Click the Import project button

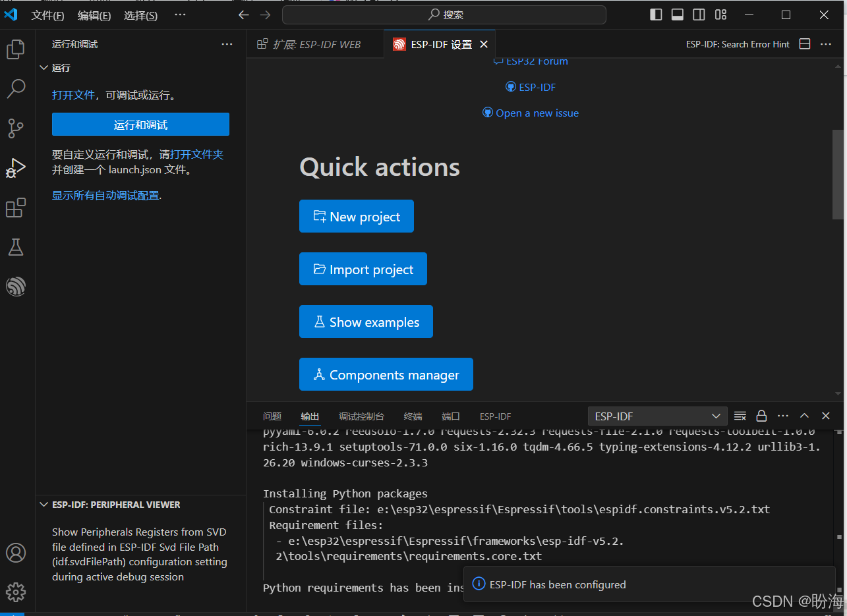pyautogui.click(x=363, y=269)
